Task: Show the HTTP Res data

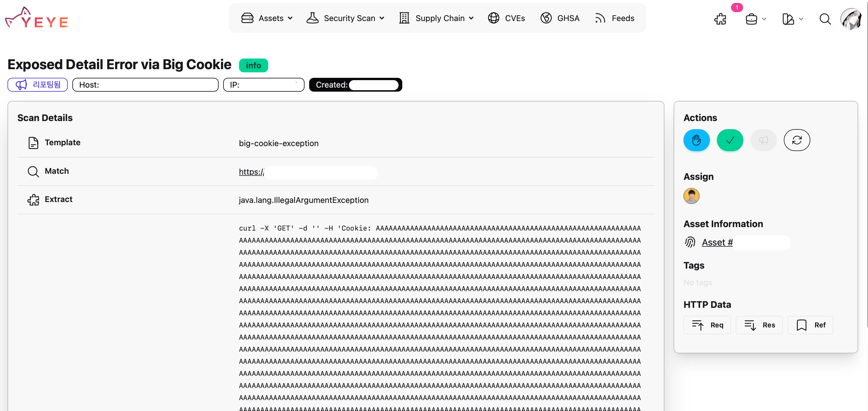Action: [759, 325]
